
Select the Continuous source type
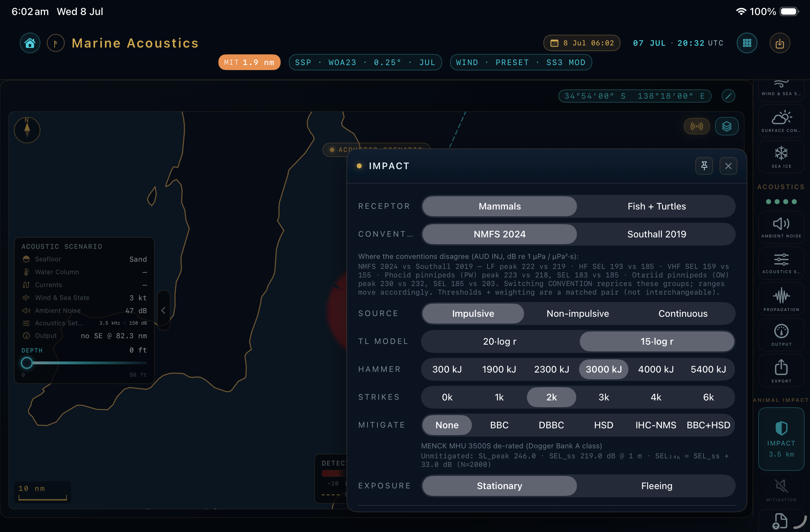coord(683,314)
